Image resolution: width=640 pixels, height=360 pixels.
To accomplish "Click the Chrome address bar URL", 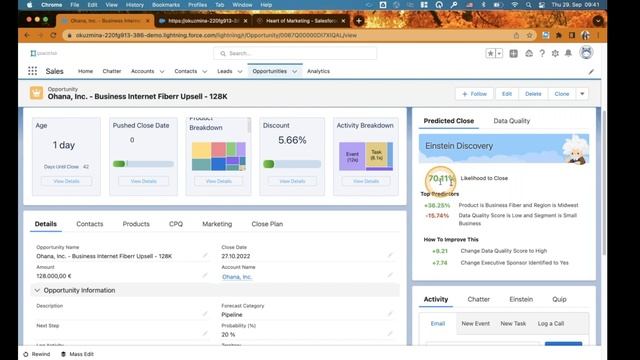I will pyautogui.click(x=216, y=36).
